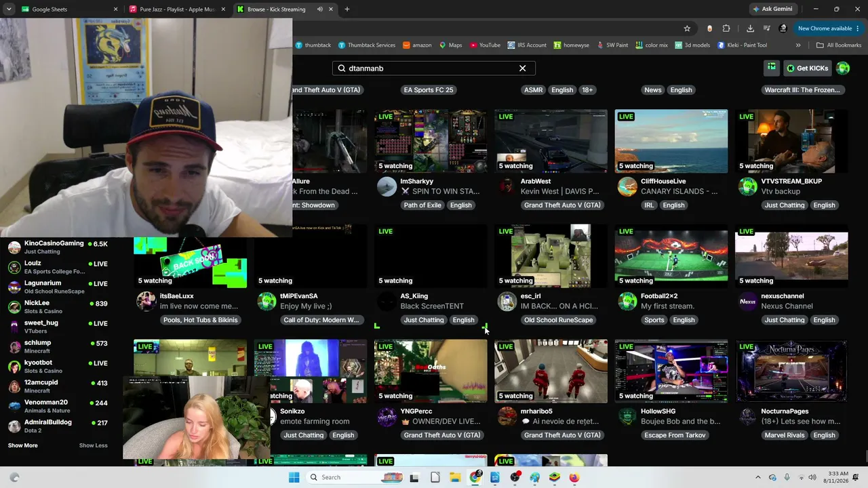Open the tab search dropdown arrow
The image size is (868, 488).
8,9
